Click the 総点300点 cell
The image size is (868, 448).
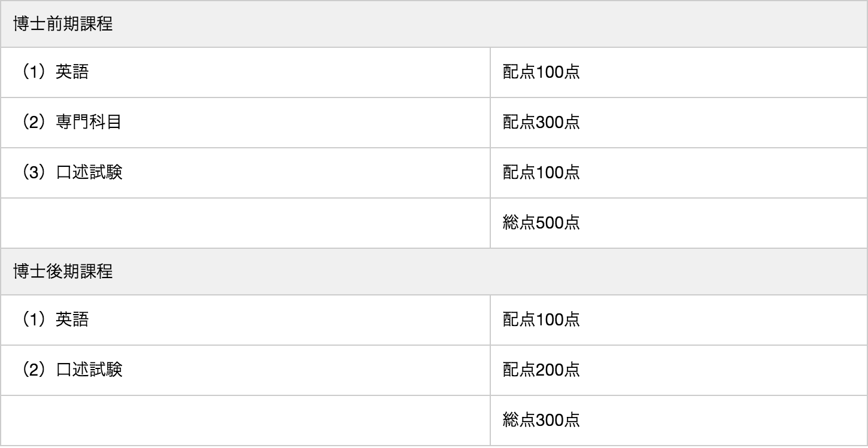coord(679,420)
